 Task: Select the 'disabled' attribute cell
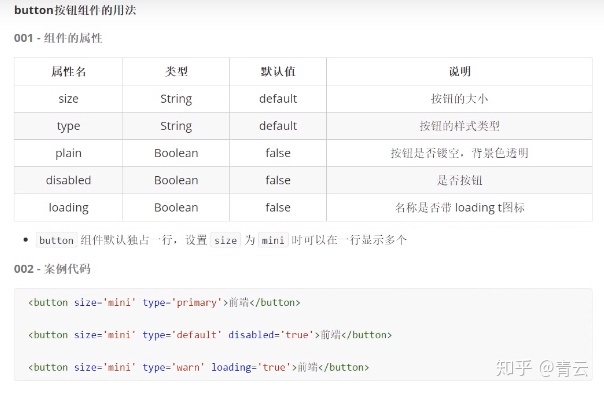pos(69,180)
